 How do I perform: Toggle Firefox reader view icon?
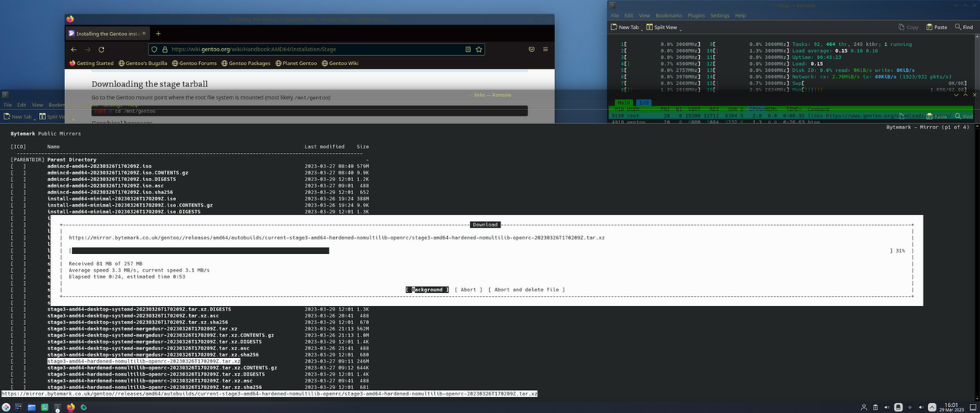(x=468, y=49)
